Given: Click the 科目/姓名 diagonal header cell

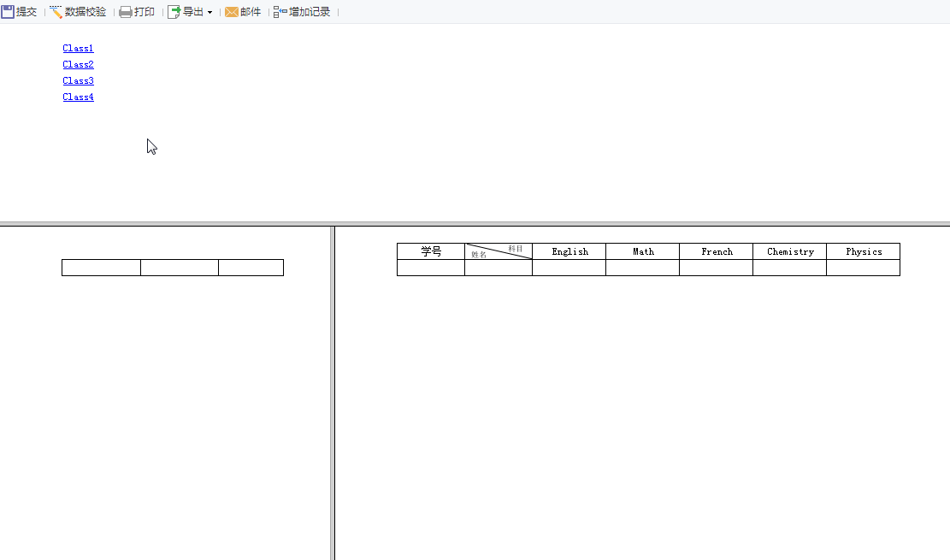Looking at the screenshot, I should coord(499,251).
